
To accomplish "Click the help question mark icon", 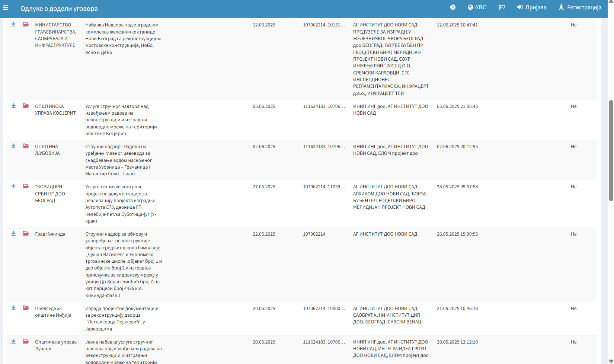I will 452,7.
